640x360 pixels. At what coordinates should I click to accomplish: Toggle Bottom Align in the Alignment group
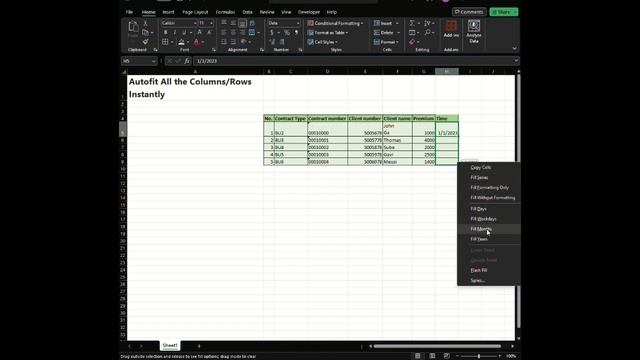click(242, 23)
